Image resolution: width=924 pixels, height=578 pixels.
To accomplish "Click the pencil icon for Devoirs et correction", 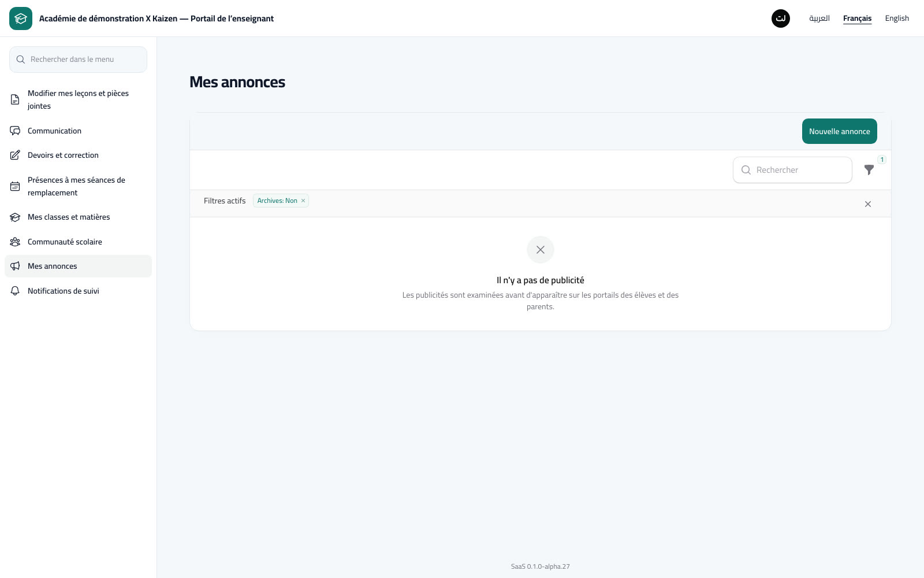I will [x=15, y=155].
